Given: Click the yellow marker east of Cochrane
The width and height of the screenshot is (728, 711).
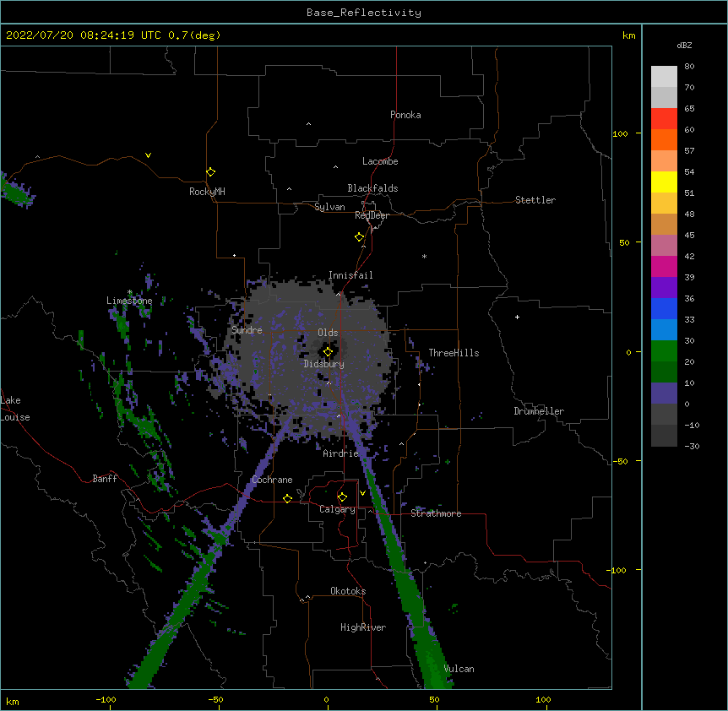Looking at the screenshot, I should point(287,498).
